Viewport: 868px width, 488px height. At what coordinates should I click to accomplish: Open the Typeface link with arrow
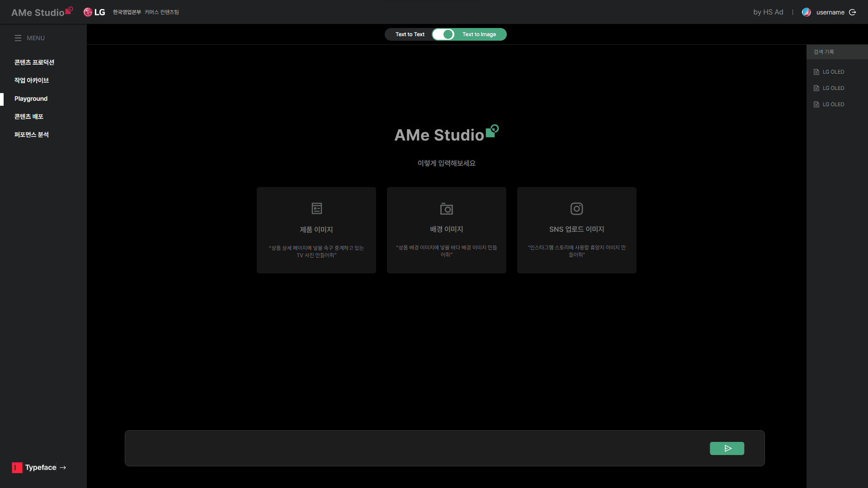click(x=40, y=467)
